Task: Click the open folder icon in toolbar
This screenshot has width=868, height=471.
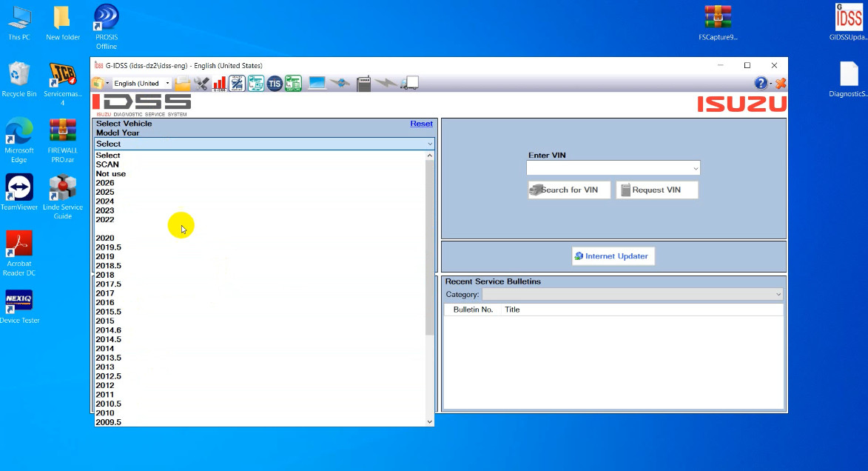Action: pos(182,83)
